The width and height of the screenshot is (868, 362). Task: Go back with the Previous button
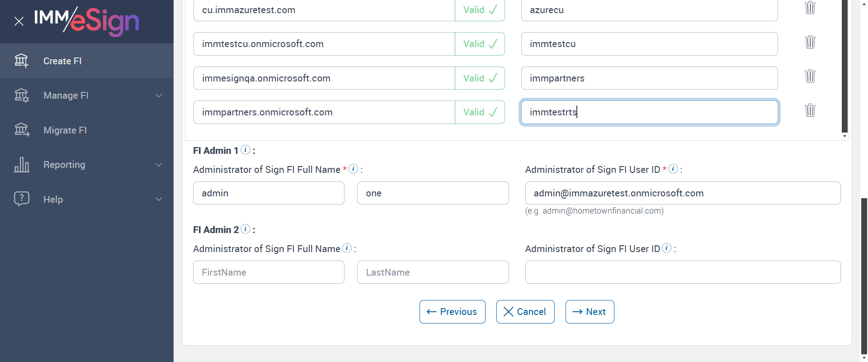point(452,312)
